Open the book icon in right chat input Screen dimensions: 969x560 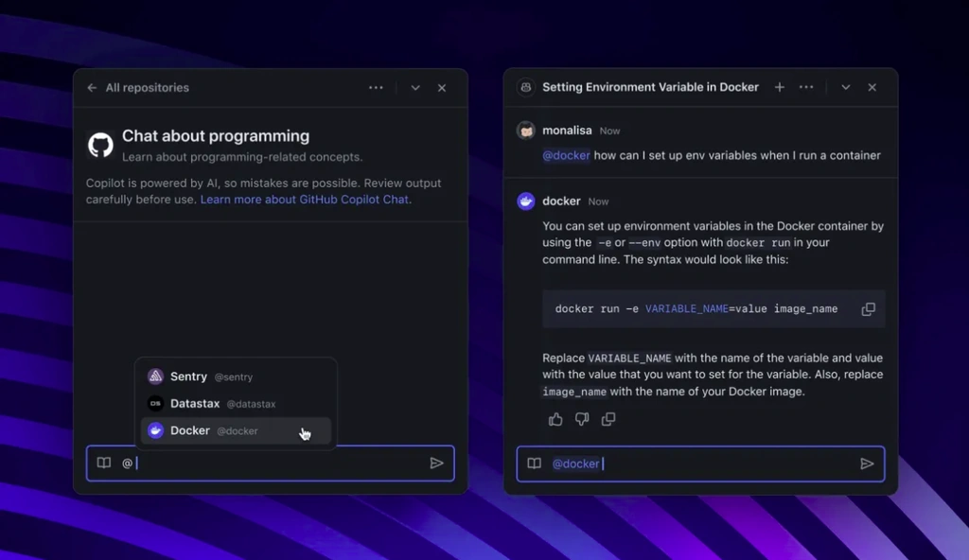[x=534, y=464]
